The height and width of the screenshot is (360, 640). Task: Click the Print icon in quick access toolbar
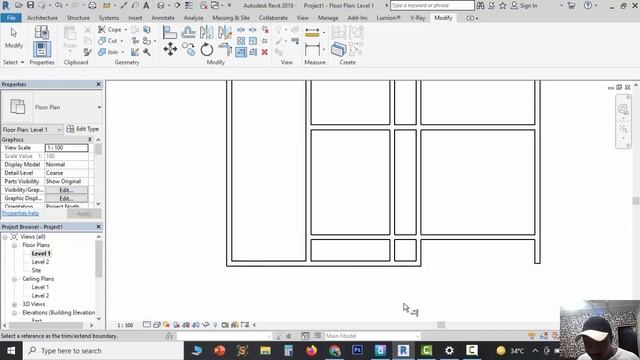(93, 5)
